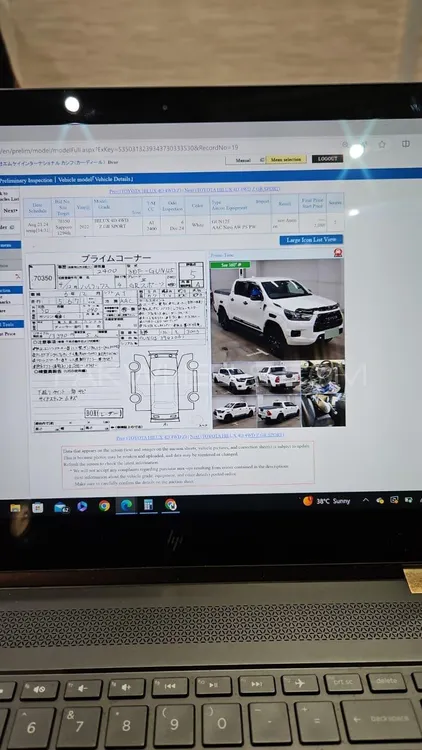Open the seat interior thumbnail

[x=323, y=409]
